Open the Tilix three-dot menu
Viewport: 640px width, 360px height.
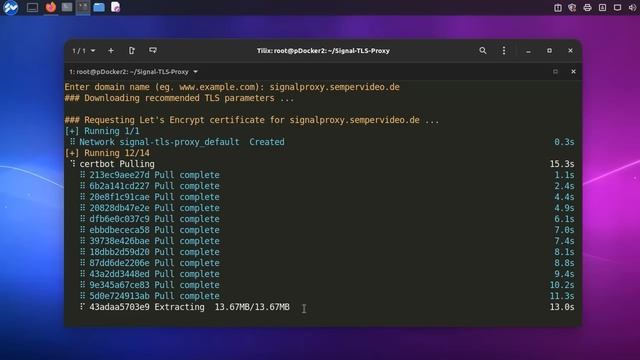504,51
